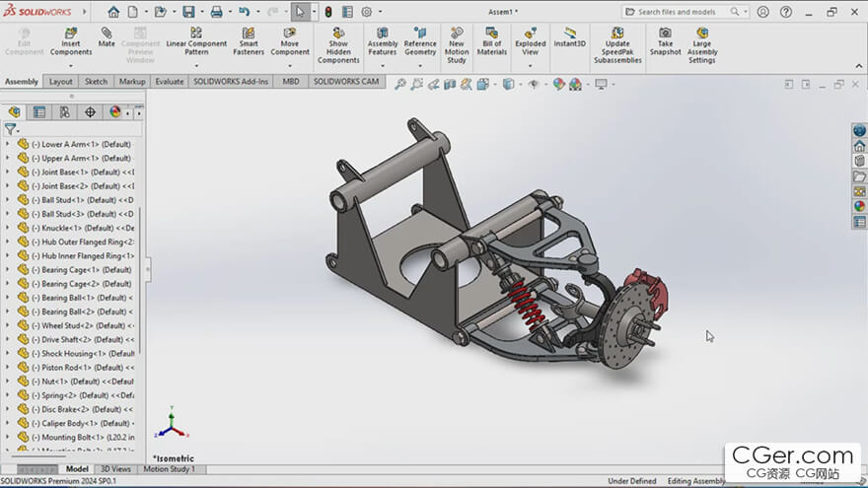Open the Appearances task pane icon
The height and width of the screenshot is (488, 868).
pos(859,206)
